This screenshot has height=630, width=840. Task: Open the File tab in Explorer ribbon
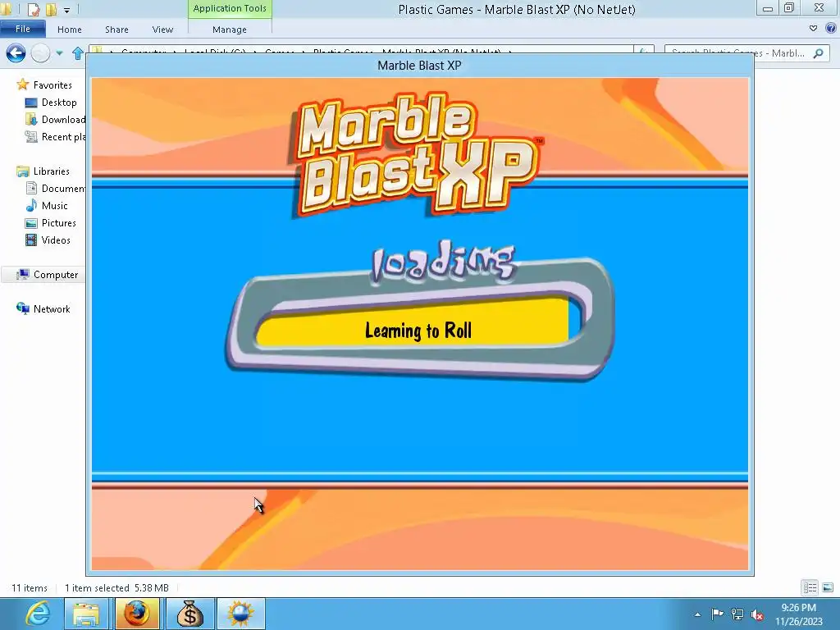pos(22,29)
